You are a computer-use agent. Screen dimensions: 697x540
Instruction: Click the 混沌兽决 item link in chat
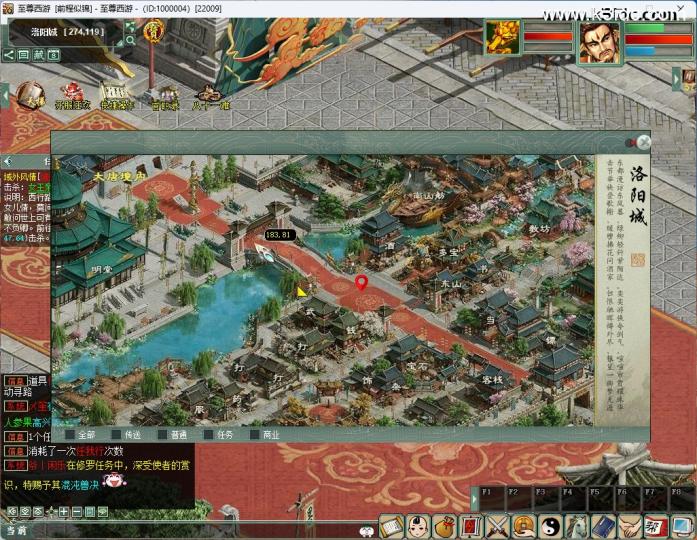coord(80,486)
